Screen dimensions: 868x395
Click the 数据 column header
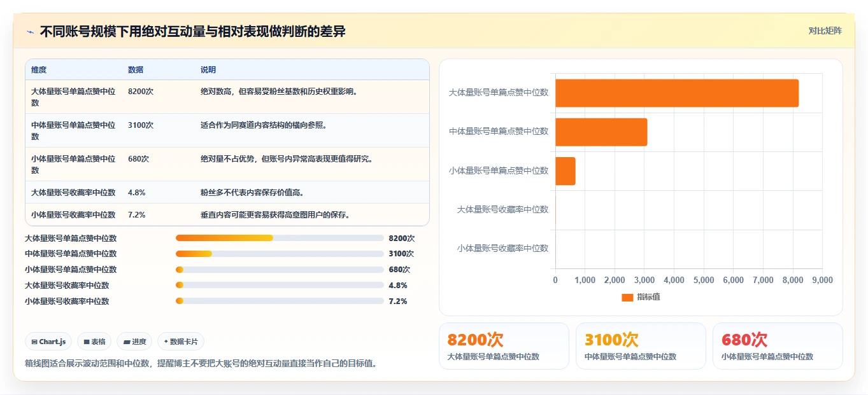coord(136,70)
